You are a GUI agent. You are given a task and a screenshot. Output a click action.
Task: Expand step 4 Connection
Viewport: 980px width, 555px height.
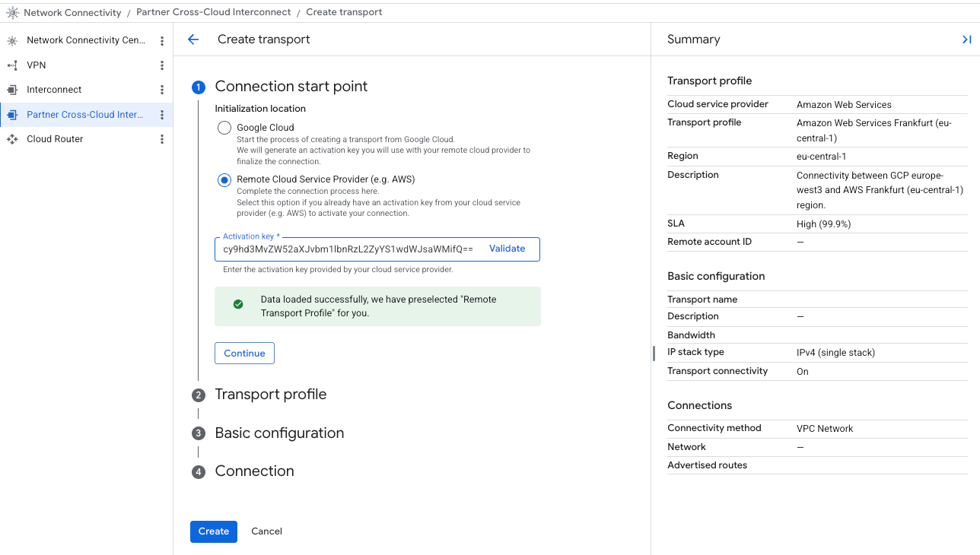pos(254,471)
